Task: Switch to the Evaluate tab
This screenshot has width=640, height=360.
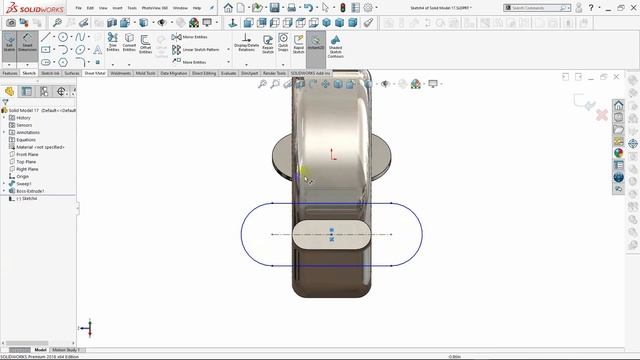Action: (x=228, y=73)
